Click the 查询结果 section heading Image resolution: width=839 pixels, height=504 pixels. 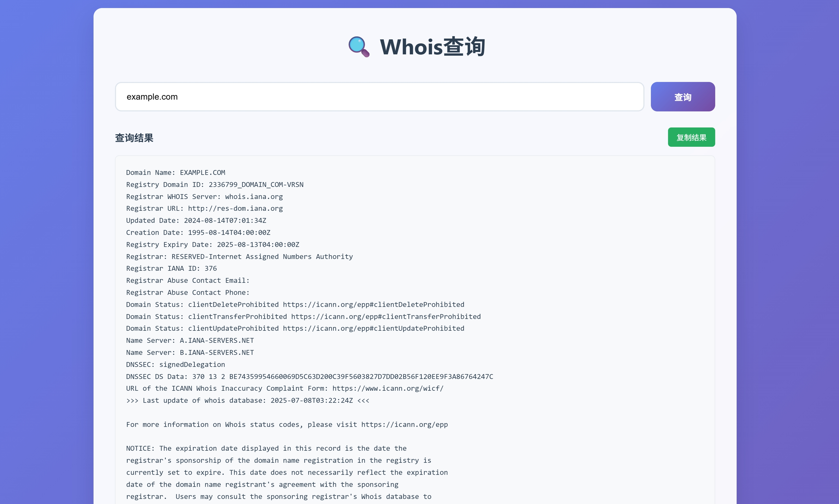[x=134, y=138]
